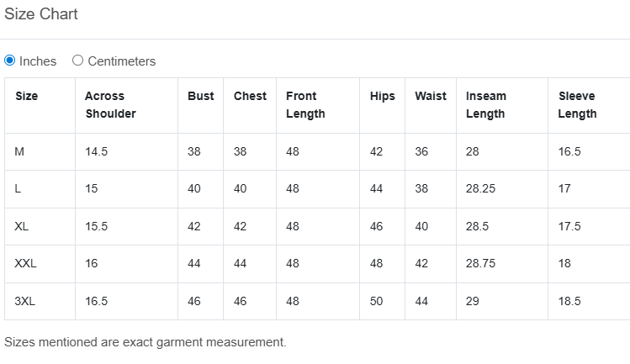Click the Chest column header

pyautogui.click(x=250, y=96)
